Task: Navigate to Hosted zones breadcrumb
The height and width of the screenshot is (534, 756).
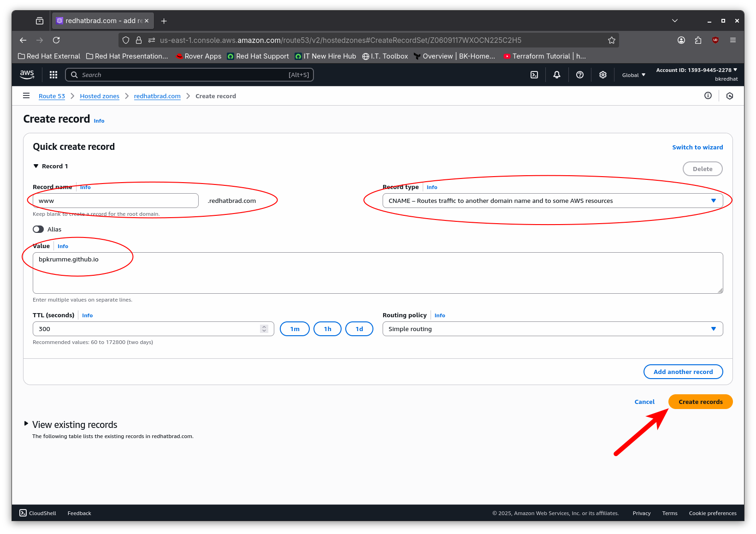Action: [100, 96]
